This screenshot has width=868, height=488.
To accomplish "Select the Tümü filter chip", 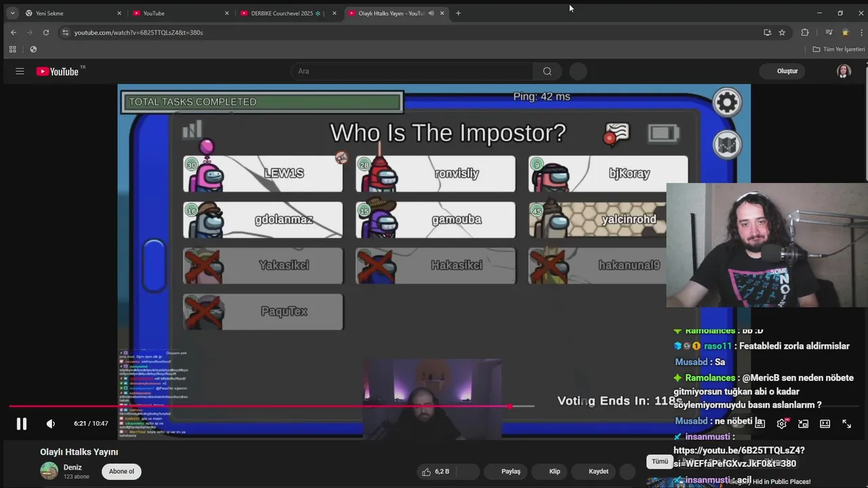I will (x=660, y=462).
